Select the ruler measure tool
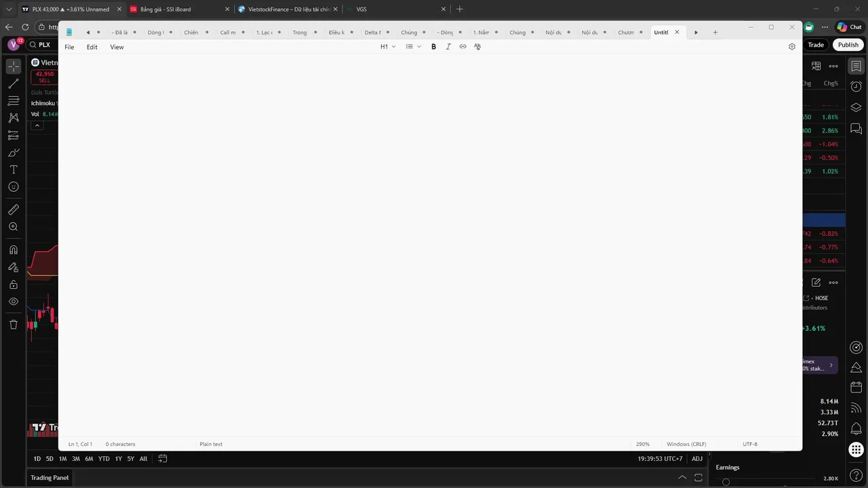 coord(14,210)
